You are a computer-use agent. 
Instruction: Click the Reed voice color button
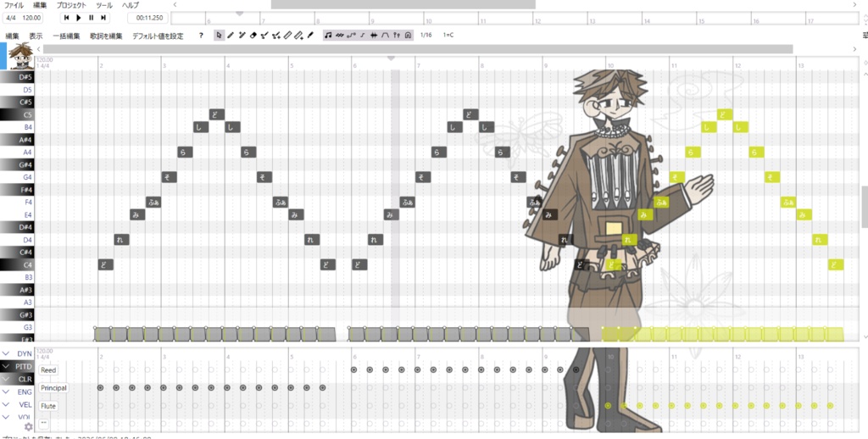[x=48, y=370]
